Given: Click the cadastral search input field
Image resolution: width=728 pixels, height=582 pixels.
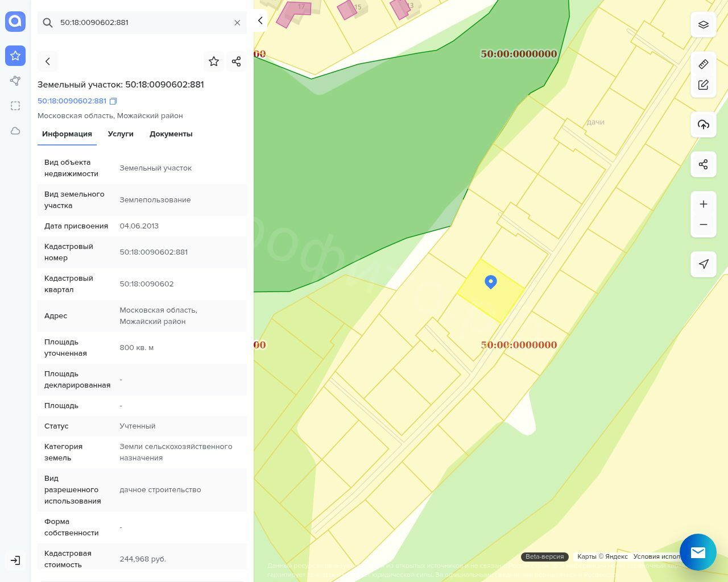Looking at the screenshot, I should coord(142,23).
